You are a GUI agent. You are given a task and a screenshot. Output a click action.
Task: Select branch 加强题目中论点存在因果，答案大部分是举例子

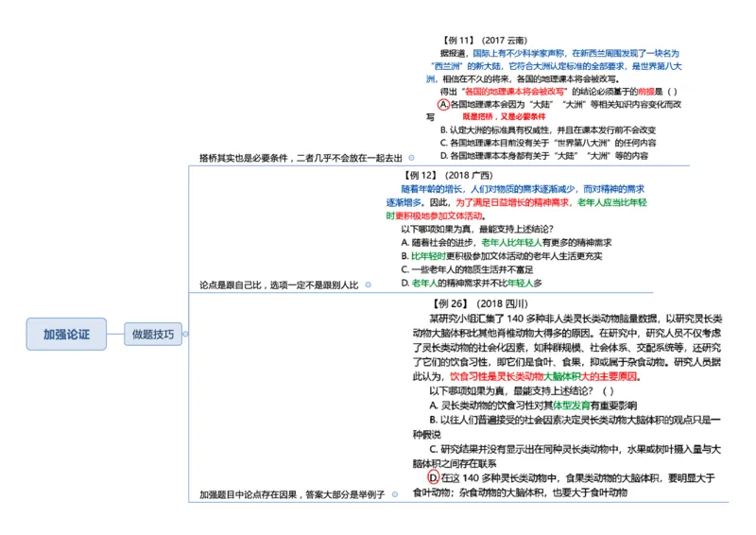click(x=292, y=494)
